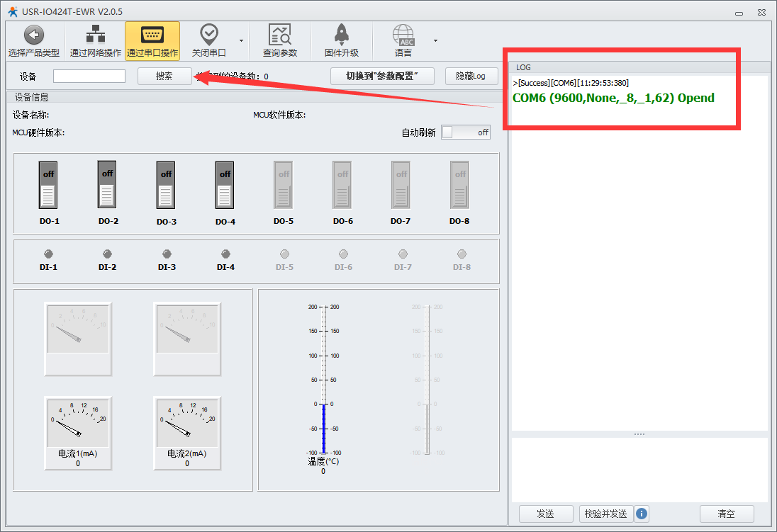
Task: Click the COM6 Opend log message
Action: coord(613,98)
